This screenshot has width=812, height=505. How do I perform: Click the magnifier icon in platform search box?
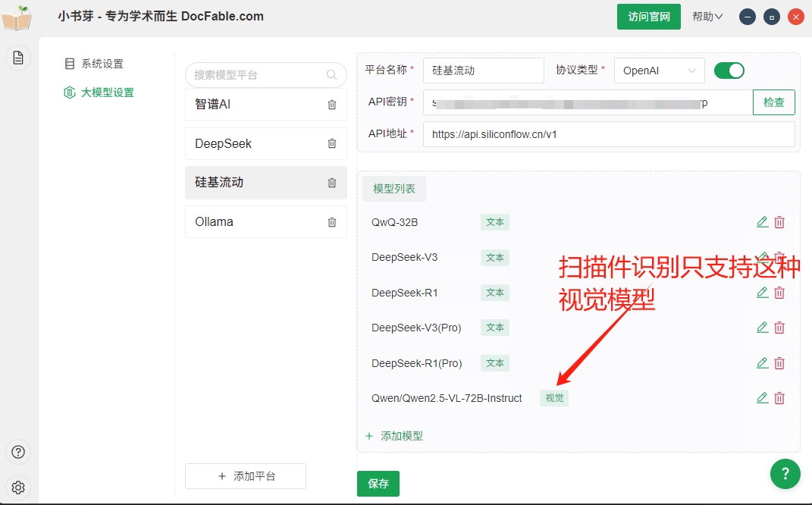[331, 75]
